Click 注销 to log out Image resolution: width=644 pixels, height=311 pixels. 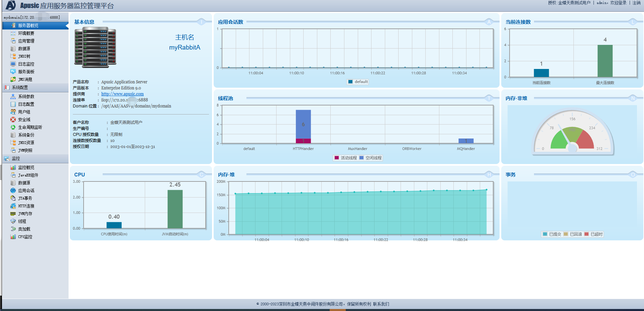coord(636,3)
